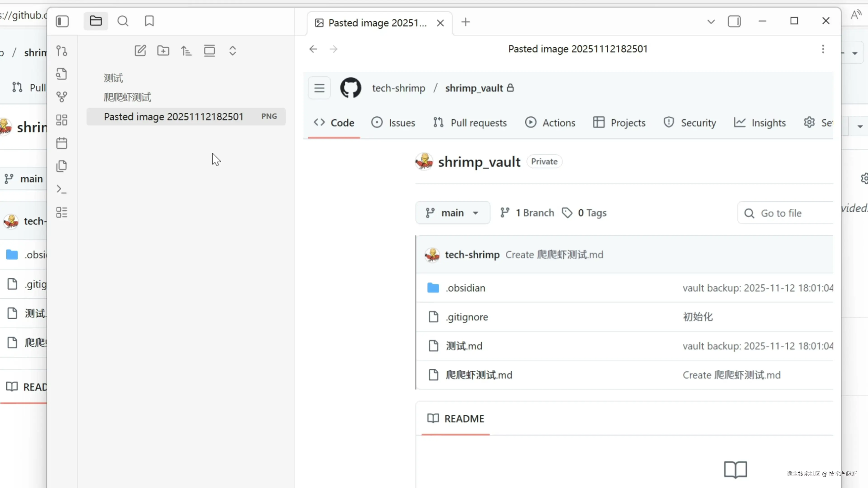Screen dimensions: 868x488
Task: Change file sort order
Action: tap(186, 51)
